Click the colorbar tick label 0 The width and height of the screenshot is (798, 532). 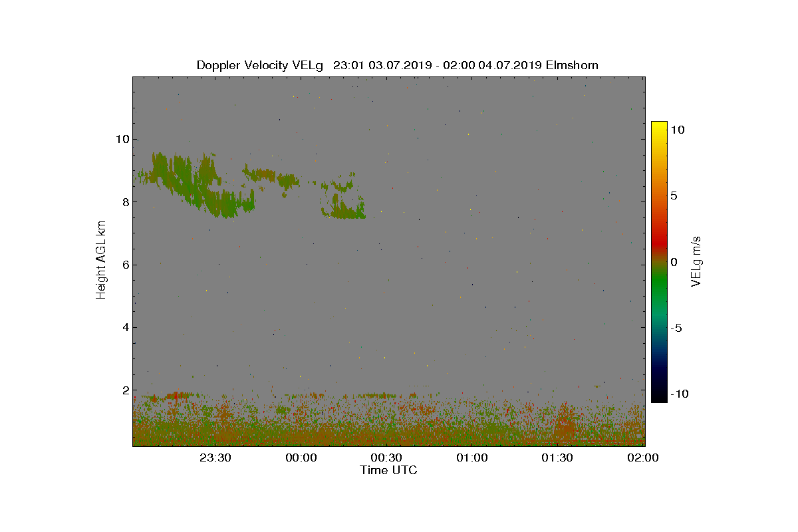coord(674,262)
